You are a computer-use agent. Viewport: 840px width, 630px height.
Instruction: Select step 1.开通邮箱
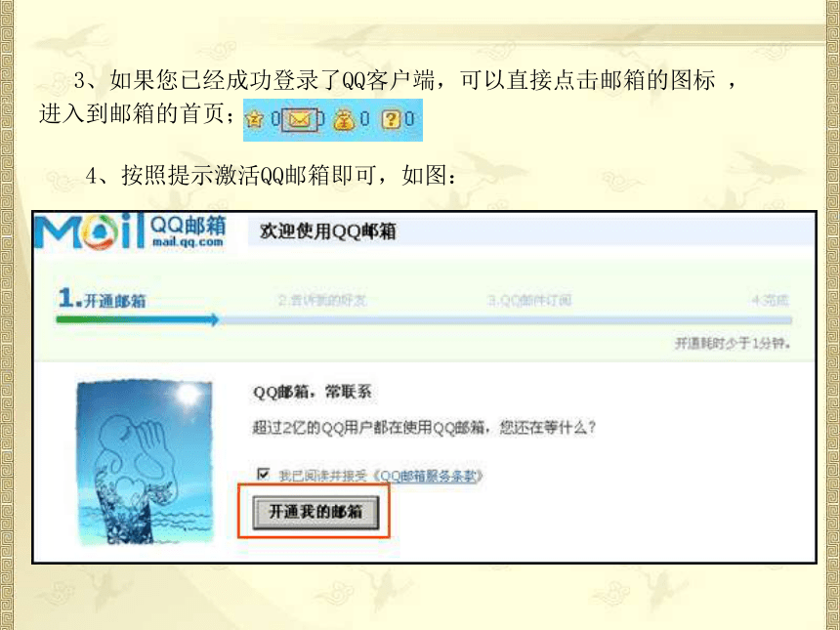click(x=102, y=299)
